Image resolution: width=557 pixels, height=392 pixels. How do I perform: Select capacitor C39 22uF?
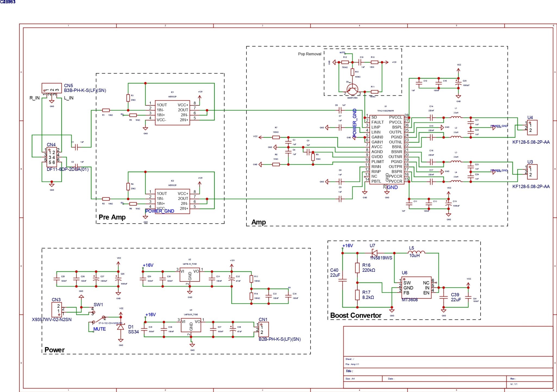(444, 297)
